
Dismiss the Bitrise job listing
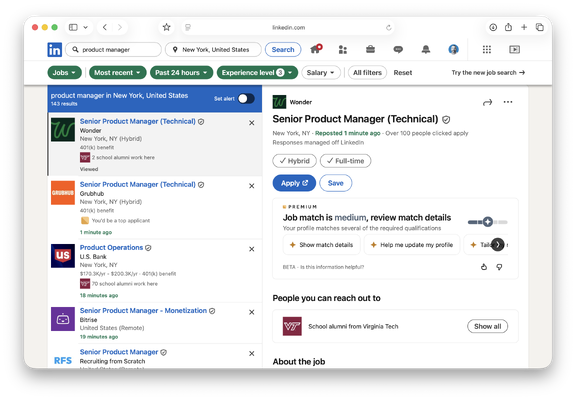pos(252,312)
